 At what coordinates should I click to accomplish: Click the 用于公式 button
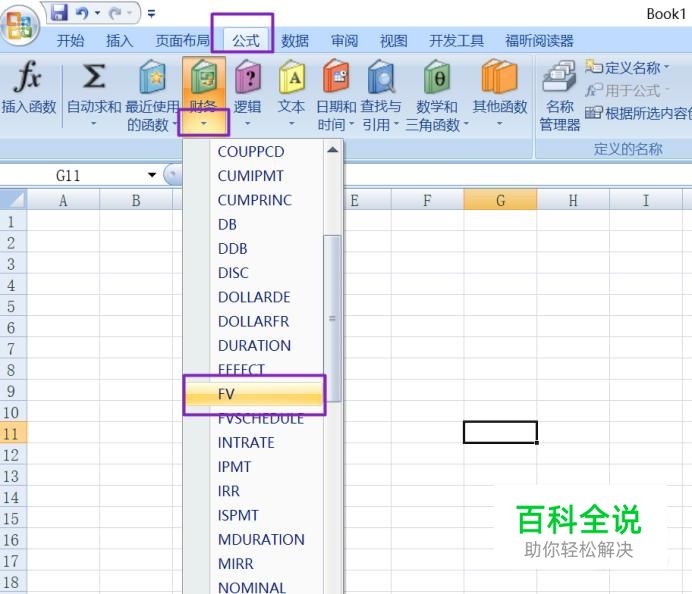point(627,90)
